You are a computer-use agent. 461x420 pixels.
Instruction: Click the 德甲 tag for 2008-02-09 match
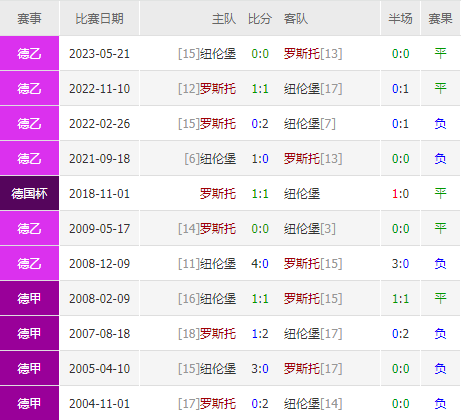[29, 299]
